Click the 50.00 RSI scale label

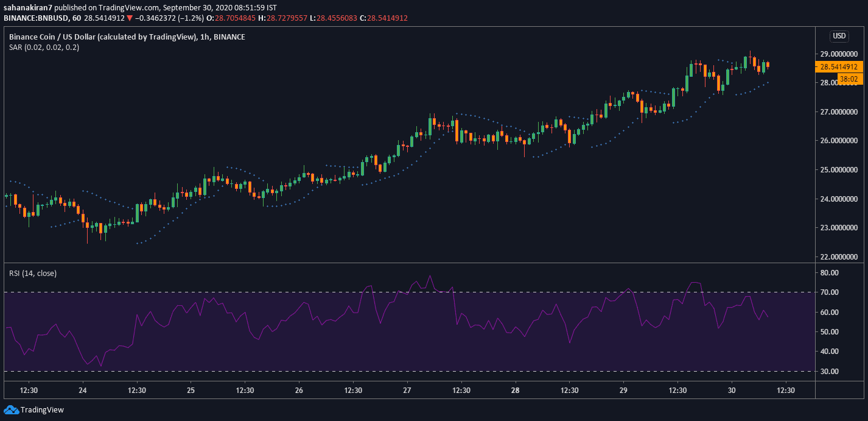830,332
